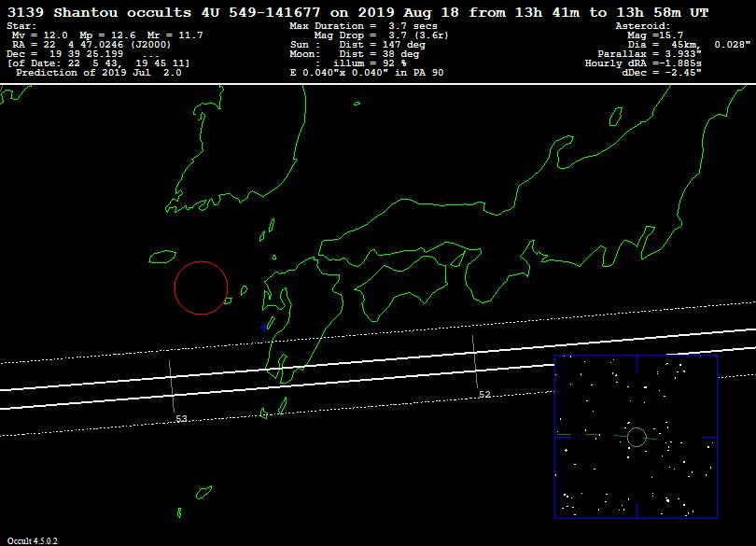Click 'dDec = -2.45"' text

point(662,73)
